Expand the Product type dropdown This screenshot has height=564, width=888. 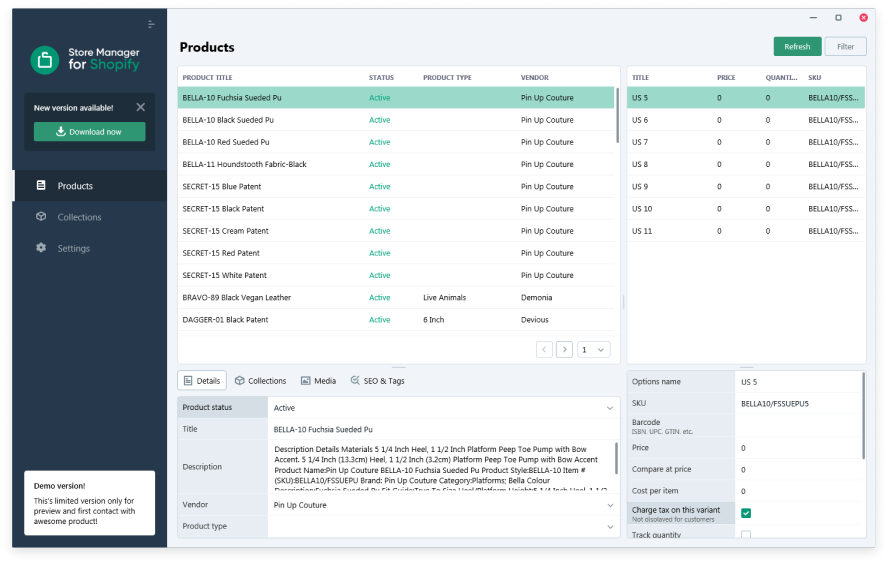(x=610, y=527)
